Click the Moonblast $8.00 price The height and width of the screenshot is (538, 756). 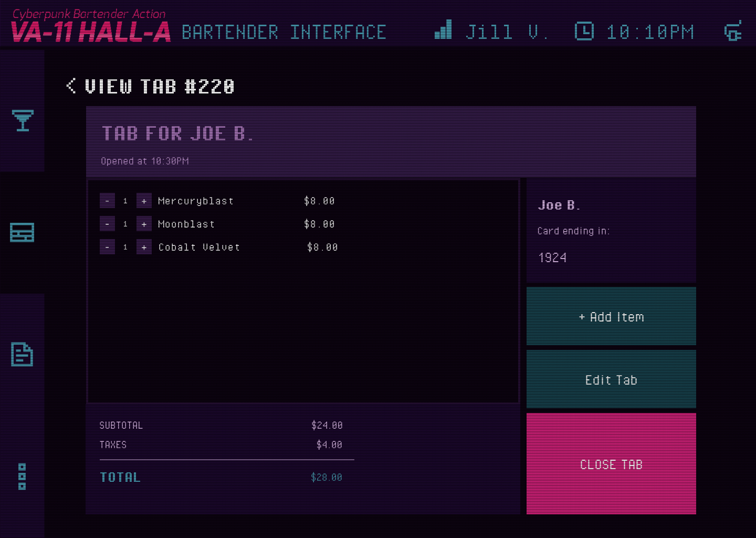tap(319, 224)
